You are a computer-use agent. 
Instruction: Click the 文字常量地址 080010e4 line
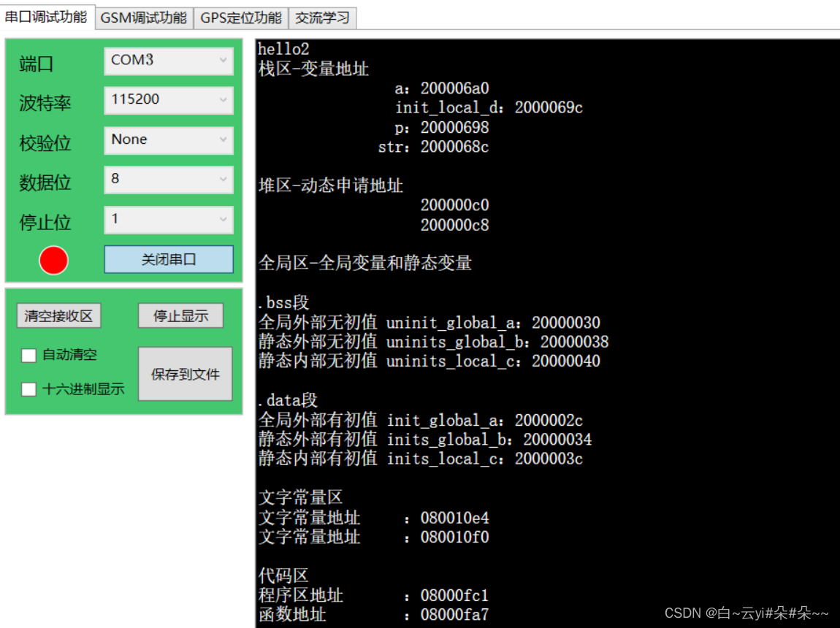tap(373, 518)
